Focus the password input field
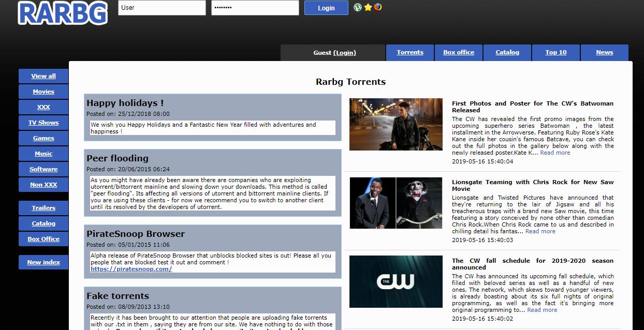 tap(255, 8)
